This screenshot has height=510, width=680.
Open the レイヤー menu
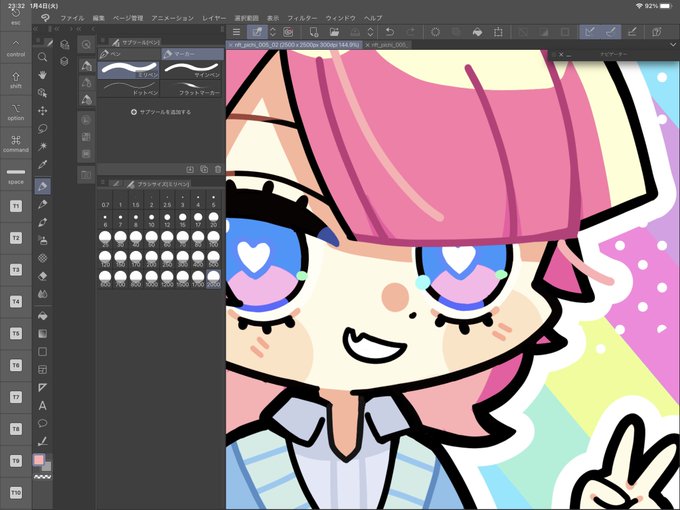(x=214, y=18)
